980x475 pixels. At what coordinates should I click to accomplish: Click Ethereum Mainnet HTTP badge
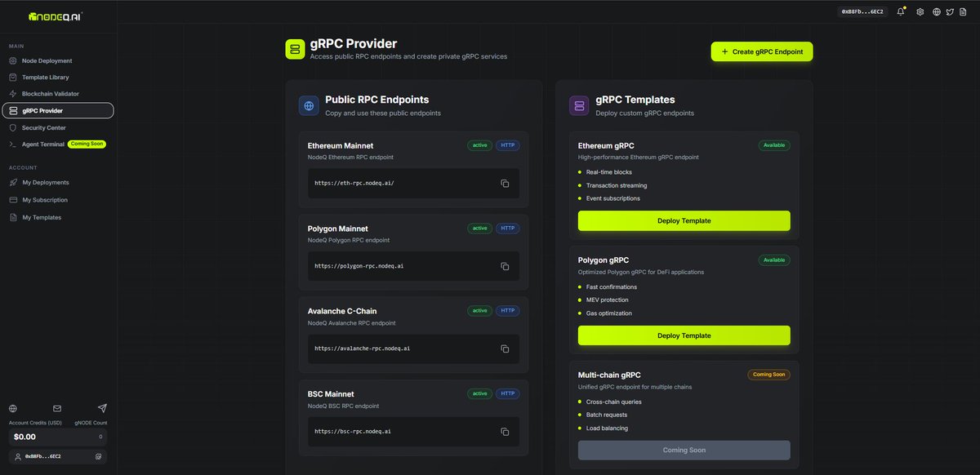point(507,145)
